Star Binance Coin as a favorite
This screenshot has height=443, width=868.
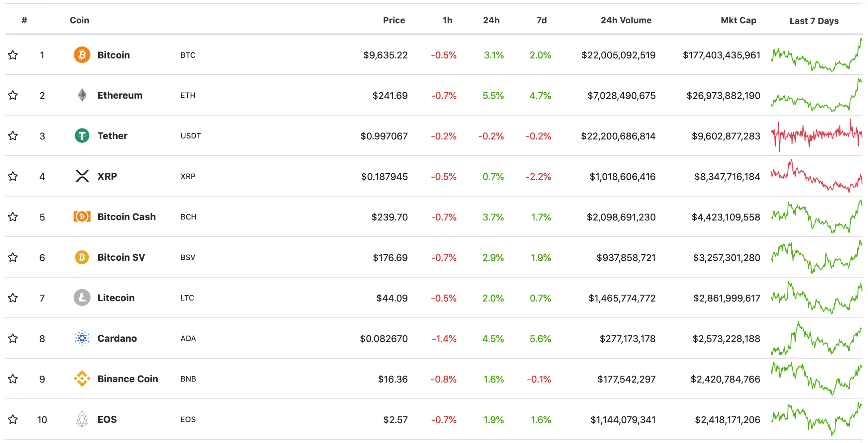[x=13, y=379]
